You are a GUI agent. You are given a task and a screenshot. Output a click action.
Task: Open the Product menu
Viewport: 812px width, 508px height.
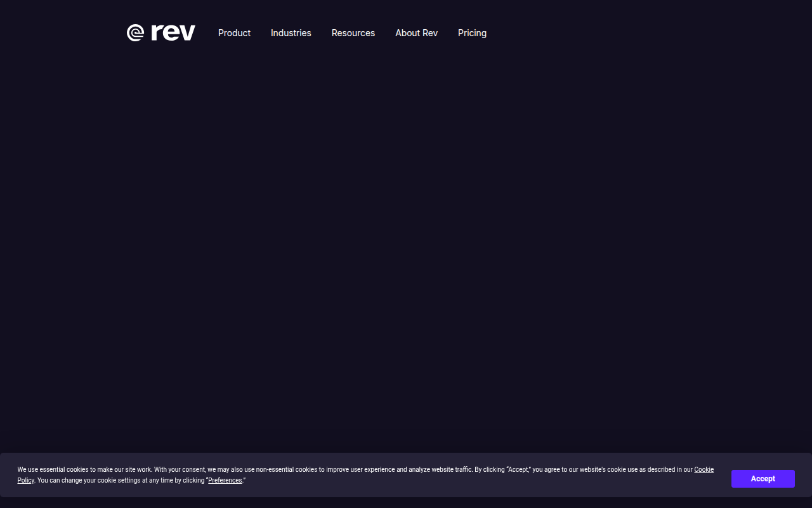(x=234, y=33)
